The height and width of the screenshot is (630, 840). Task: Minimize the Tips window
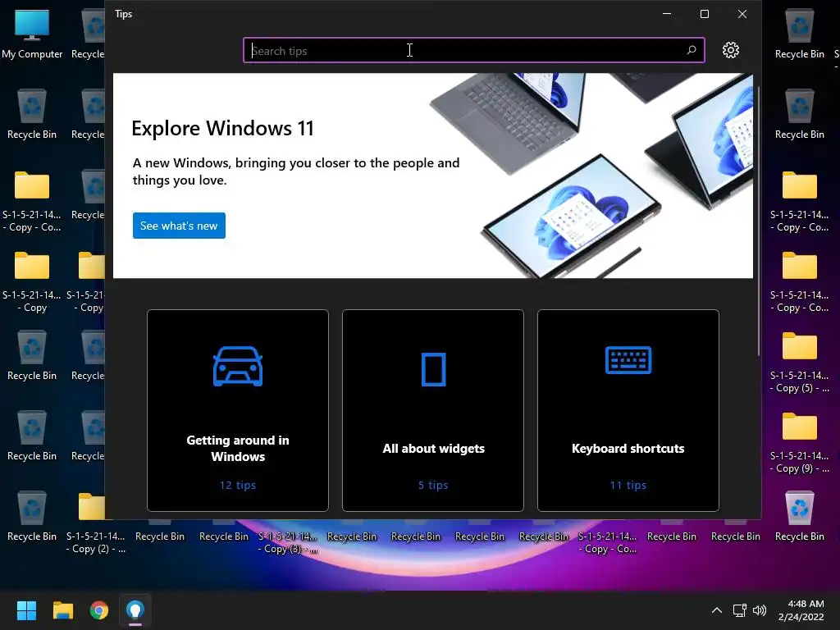pyautogui.click(x=667, y=14)
